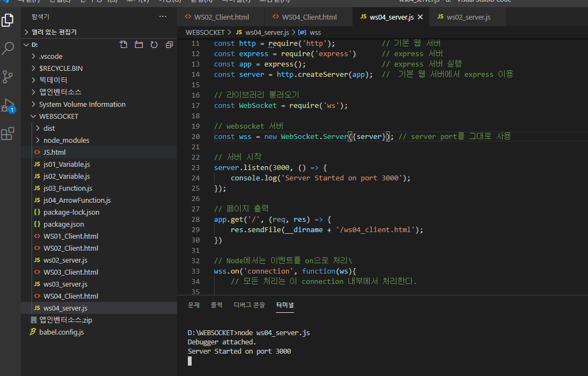The width and height of the screenshot is (588, 376).
Task: Open the Source Control view
Action: [8, 77]
